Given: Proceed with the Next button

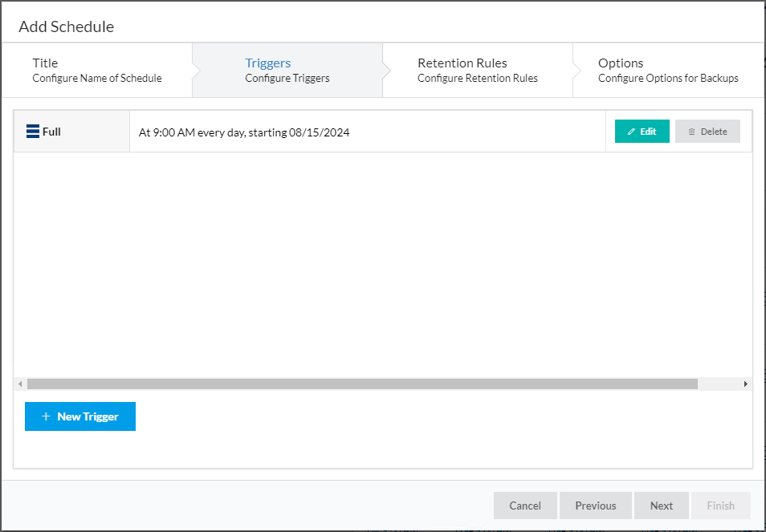Looking at the screenshot, I should tap(662, 506).
